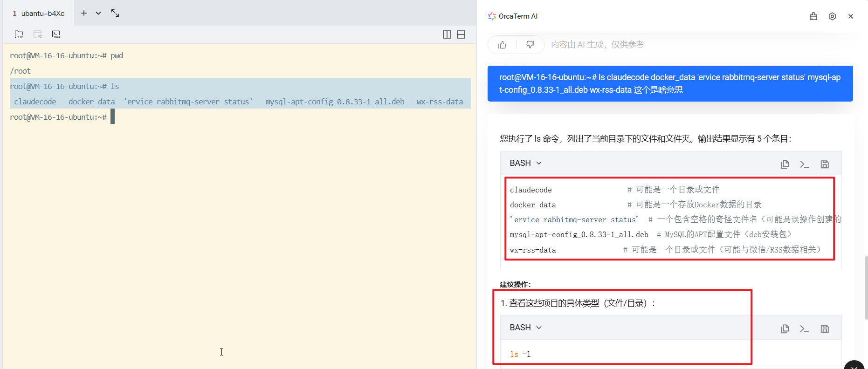Screen dimensions: 868x369
Task: Expand the BASH language dropdown in first code block
Action: click(525, 163)
